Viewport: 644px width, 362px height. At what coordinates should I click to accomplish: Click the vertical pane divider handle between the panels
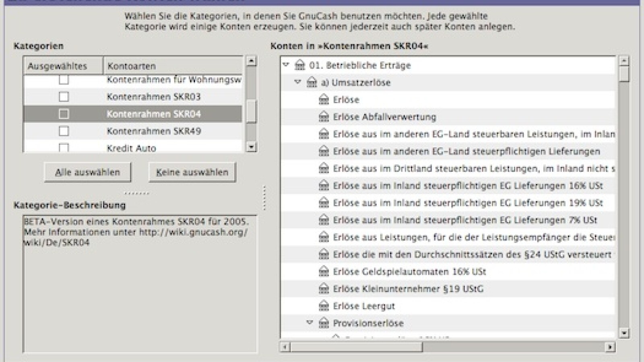264,197
